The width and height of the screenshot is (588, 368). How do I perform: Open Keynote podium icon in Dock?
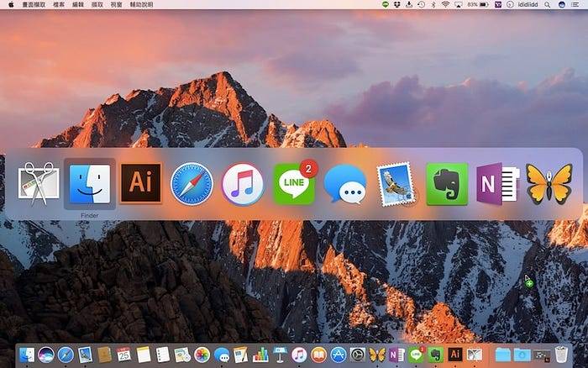(280, 355)
